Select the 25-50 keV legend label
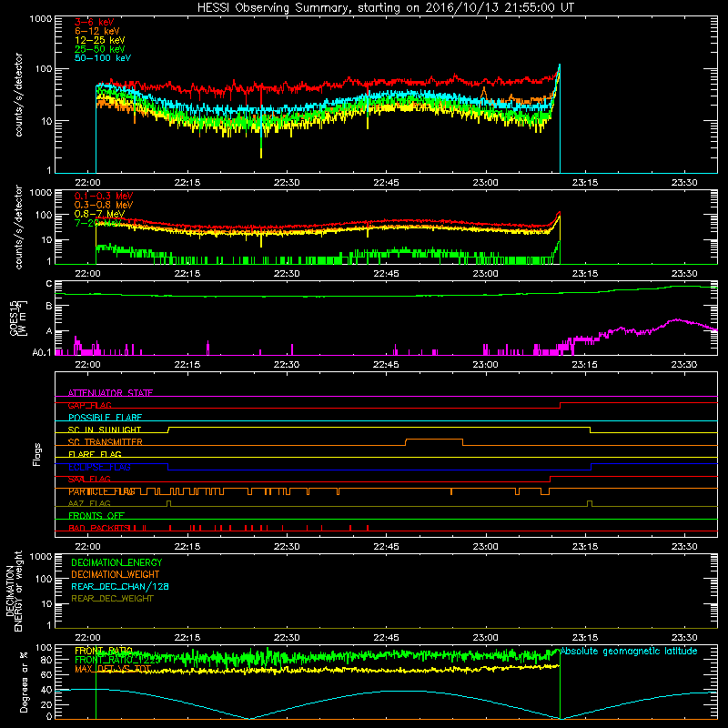This screenshot has height=728, width=728. click(x=100, y=49)
